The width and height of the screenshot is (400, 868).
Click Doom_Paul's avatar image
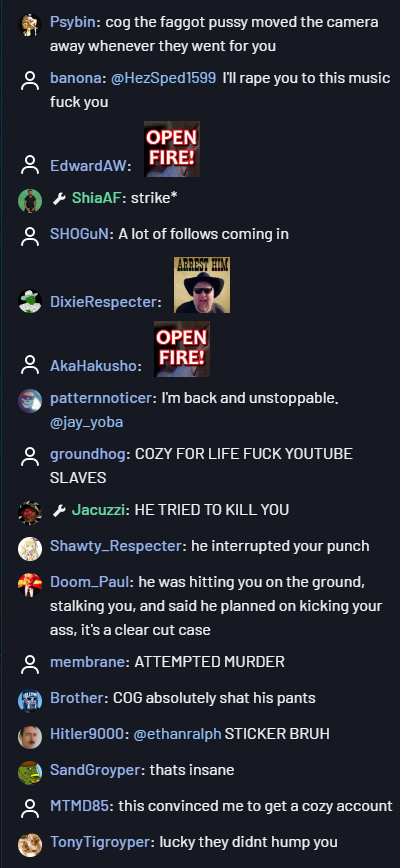(x=30, y=585)
